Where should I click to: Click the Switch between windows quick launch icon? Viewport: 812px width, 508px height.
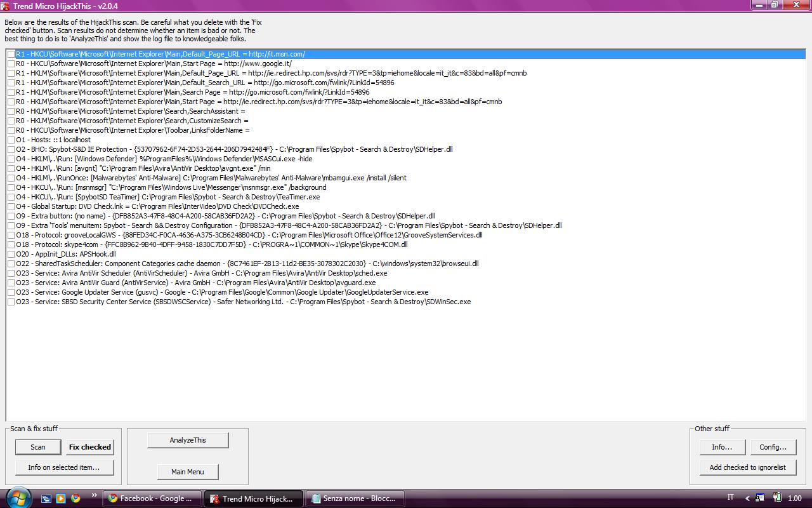(46, 498)
